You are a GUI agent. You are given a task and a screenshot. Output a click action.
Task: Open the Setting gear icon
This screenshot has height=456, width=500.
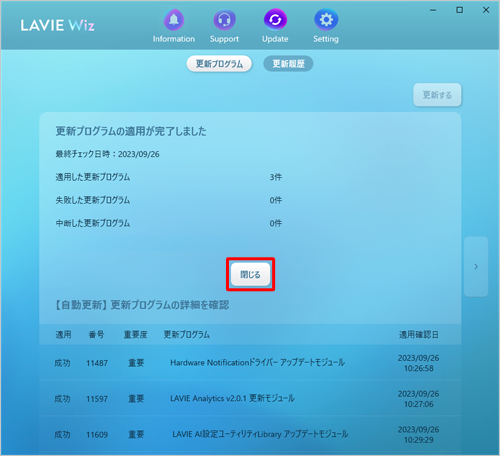pos(326,20)
